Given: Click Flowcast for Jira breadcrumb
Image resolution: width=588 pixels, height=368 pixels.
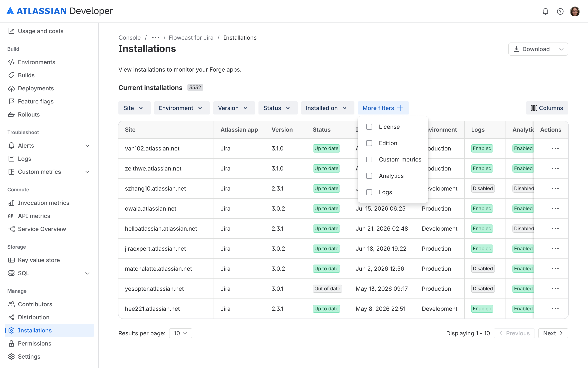Looking at the screenshot, I should click(191, 38).
